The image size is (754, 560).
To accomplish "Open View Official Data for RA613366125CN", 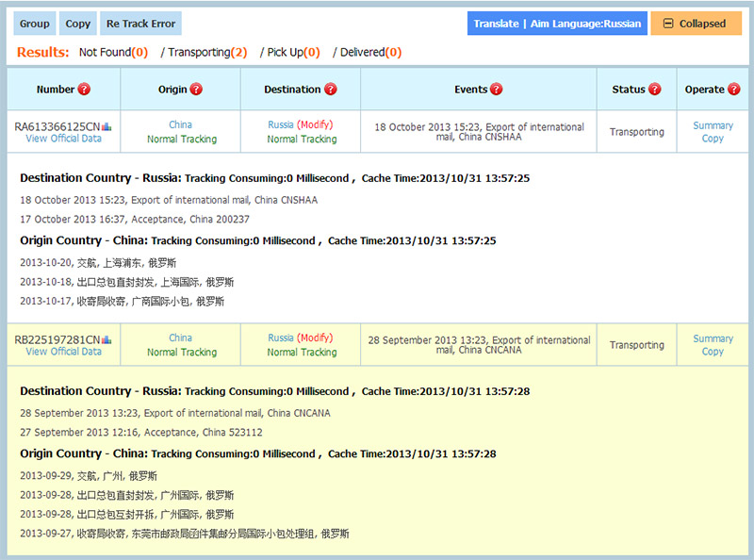I will coord(63,139).
